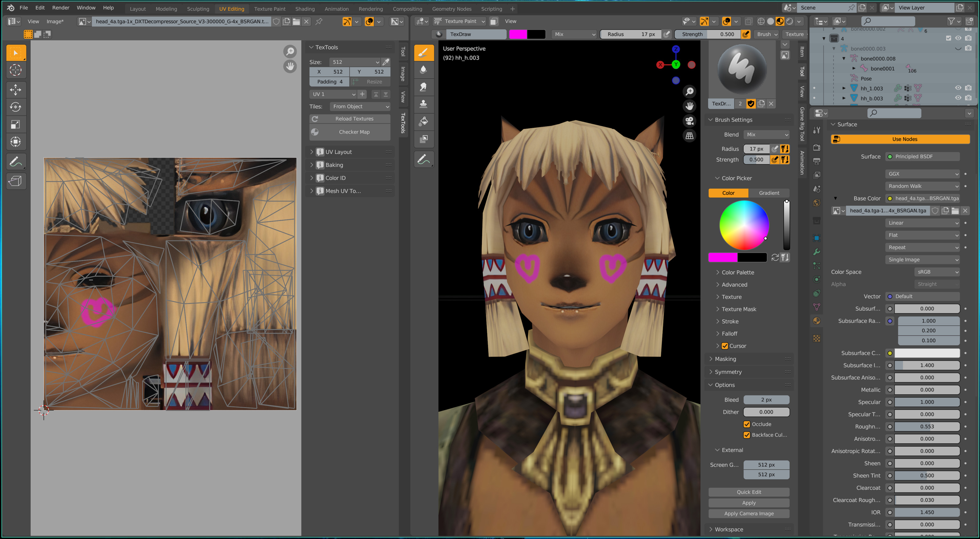Click the external Apply button
980x539 pixels.
tap(749, 503)
